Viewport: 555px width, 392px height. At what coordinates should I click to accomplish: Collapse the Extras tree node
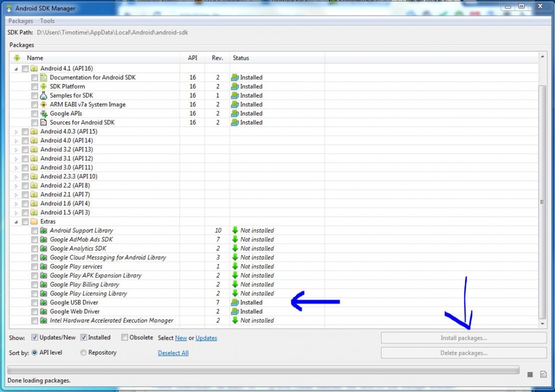(16, 222)
